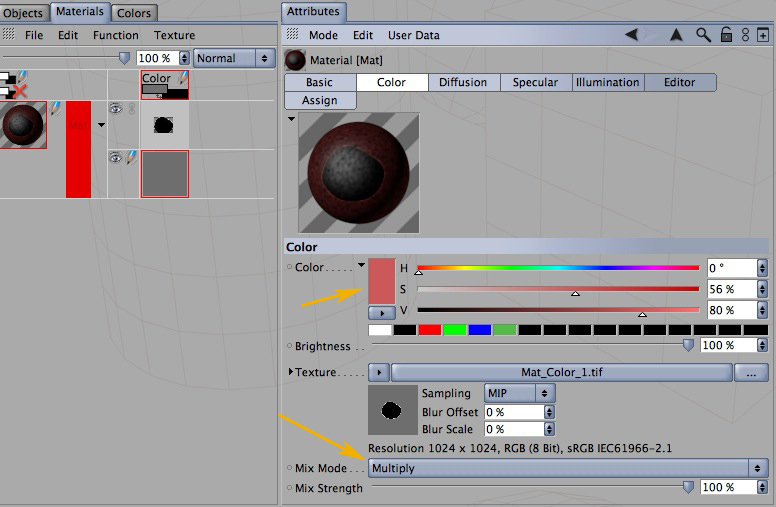Viewport: 776px width, 507px height.
Task: Click the pencil icon next to material sphere
Action: pyautogui.click(x=55, y=108)
